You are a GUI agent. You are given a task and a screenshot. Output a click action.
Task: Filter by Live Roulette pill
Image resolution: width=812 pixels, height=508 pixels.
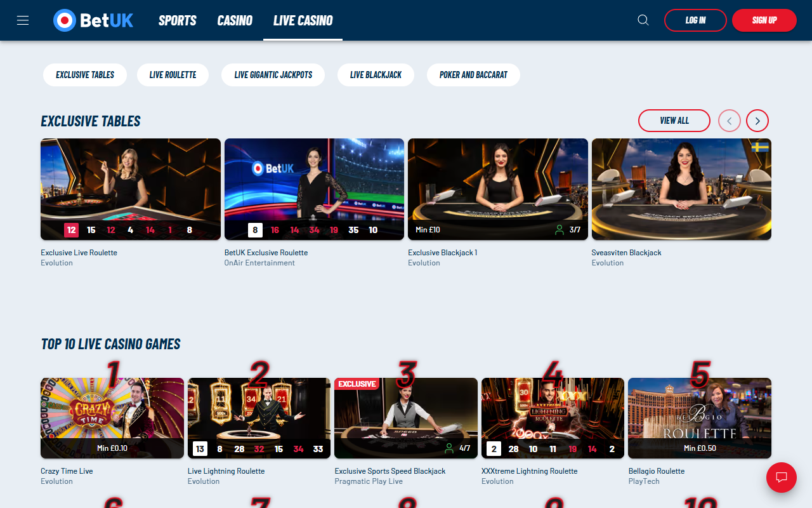[x=173, y=75]
